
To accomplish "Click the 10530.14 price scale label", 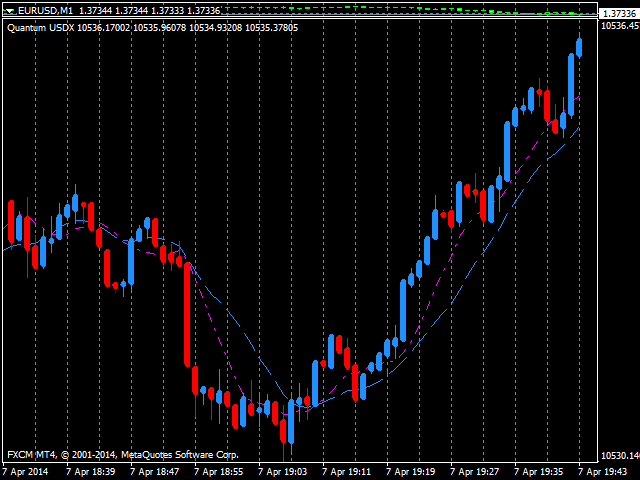I will tap(619, 455).
